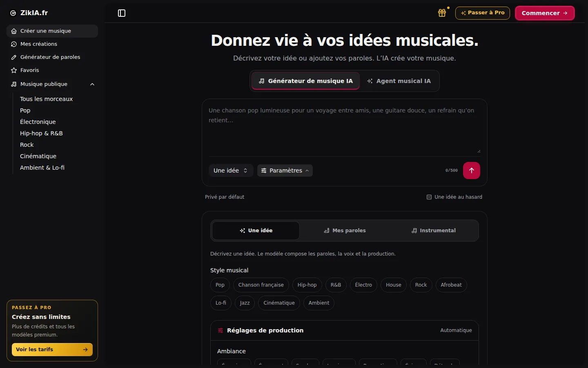Click the Une idée au hasard link
Viewport: 588px width, 368px height.
point(454,197)
